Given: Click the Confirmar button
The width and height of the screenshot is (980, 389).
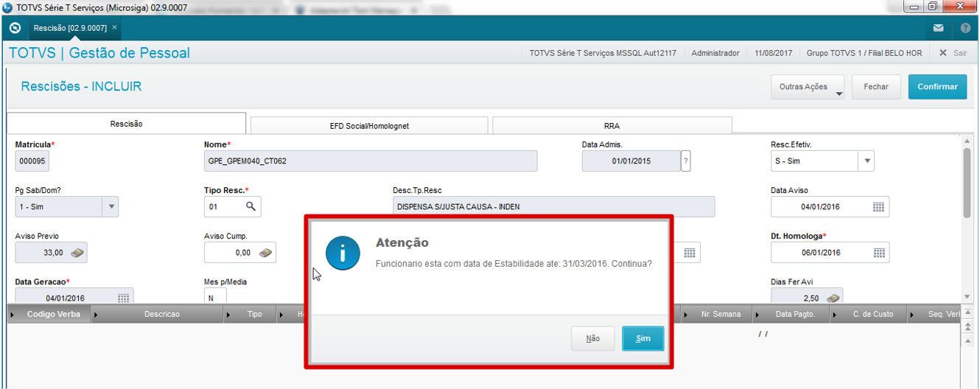Looking at the screenshot, I should coord(937,86).
